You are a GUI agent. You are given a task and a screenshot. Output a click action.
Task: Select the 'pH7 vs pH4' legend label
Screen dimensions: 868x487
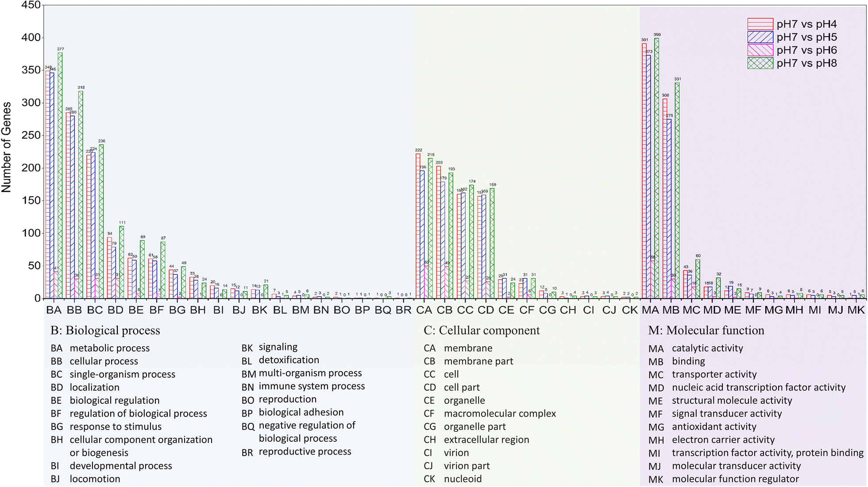click(x=806, y=24)
